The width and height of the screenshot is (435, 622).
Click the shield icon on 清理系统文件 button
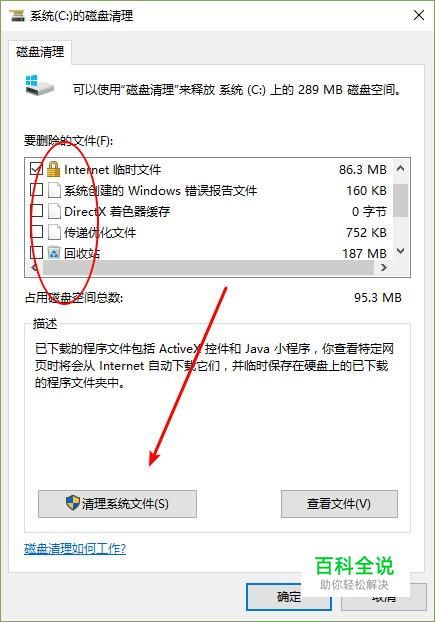73,503
